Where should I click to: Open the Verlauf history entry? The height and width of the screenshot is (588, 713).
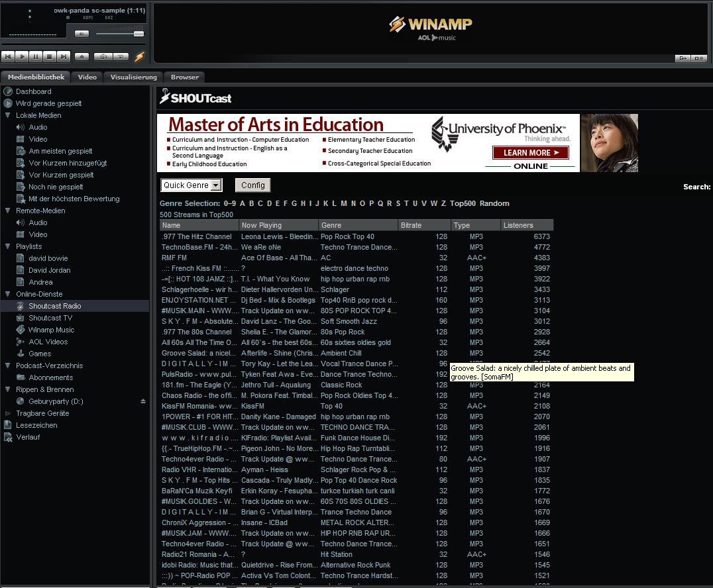tap(28, 437)
